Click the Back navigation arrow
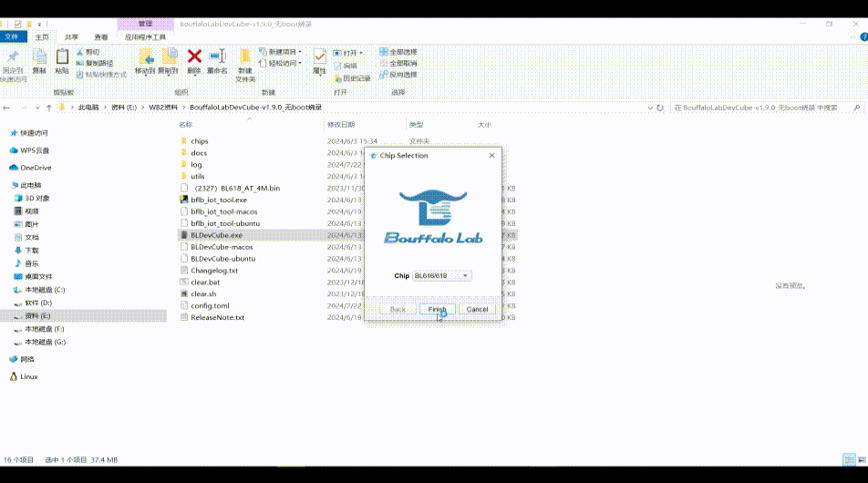The height and width of the screenshot is (483, 868). pos(6,108)
